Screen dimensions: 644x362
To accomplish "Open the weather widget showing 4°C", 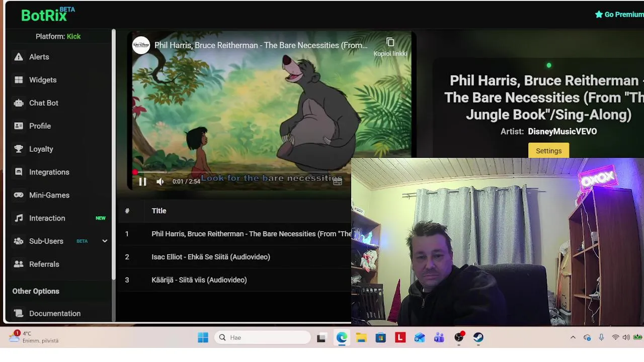I will pyautogui.click(x=34, y=337).
